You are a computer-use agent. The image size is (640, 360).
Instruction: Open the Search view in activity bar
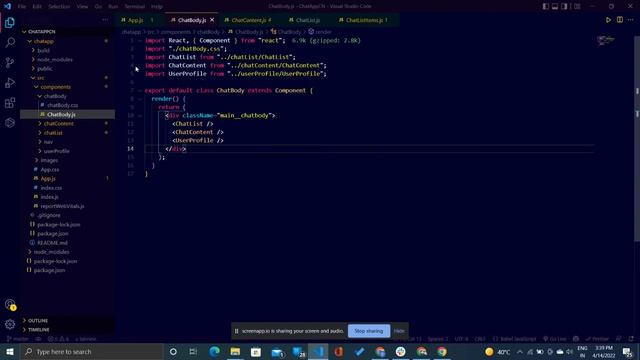10,42
